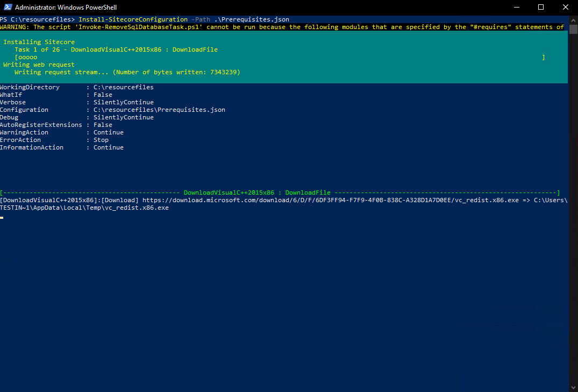This screenshot has width=578, height=392.
Task: Click 'Task 1 of 26 - DownloadVisualC++2015x86' line
Action: click(116, 49)
